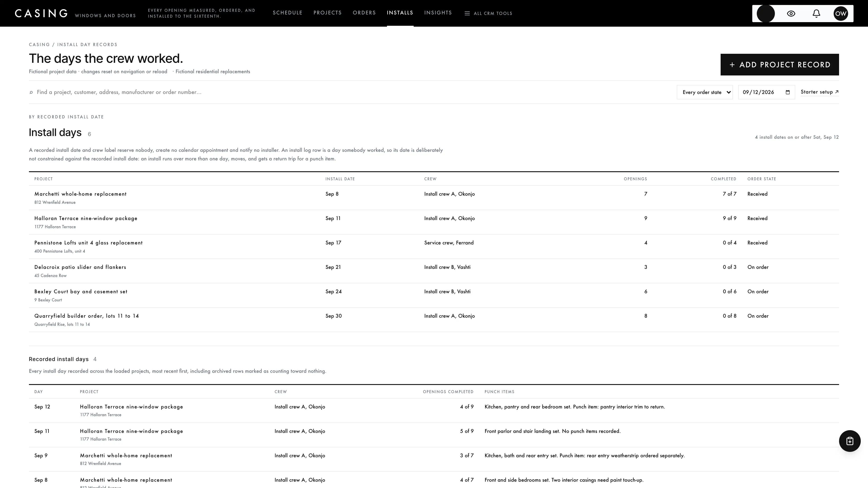The width and height of the screenshot is (868, 488).
Task: Click the Punch Items column header
Action: [x=499, y=392]
